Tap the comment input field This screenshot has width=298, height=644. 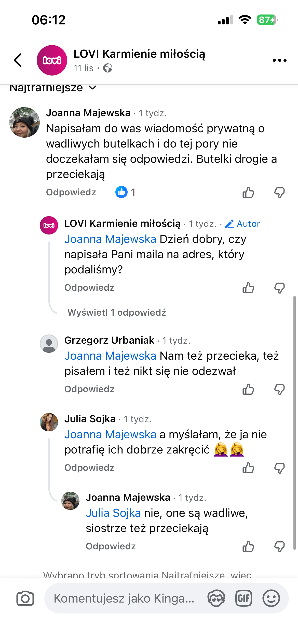[x=124, y=598]
